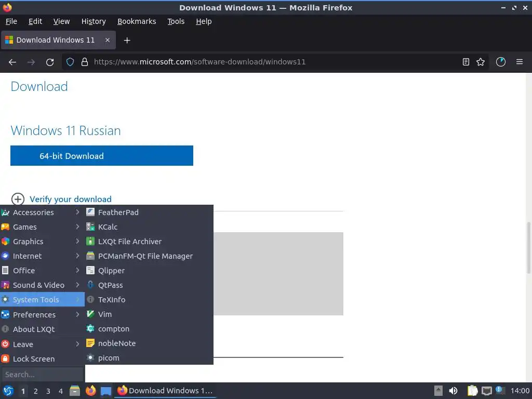Expand the Office submenu arrow

pyautogui.click(x=77, y=270)
